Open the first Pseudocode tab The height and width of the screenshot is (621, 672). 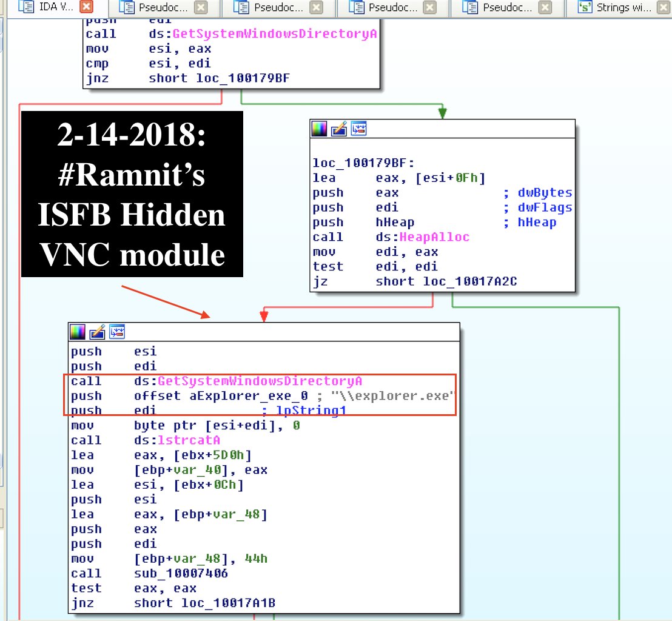(163, 8)
